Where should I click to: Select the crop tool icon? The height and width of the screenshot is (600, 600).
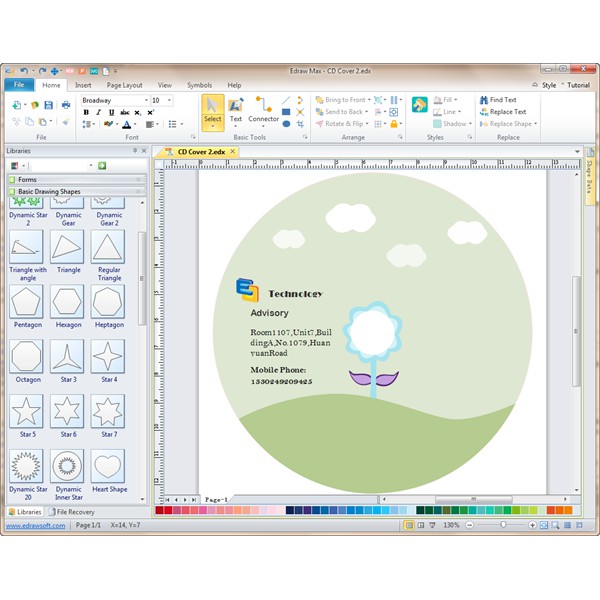click(300, 124)
